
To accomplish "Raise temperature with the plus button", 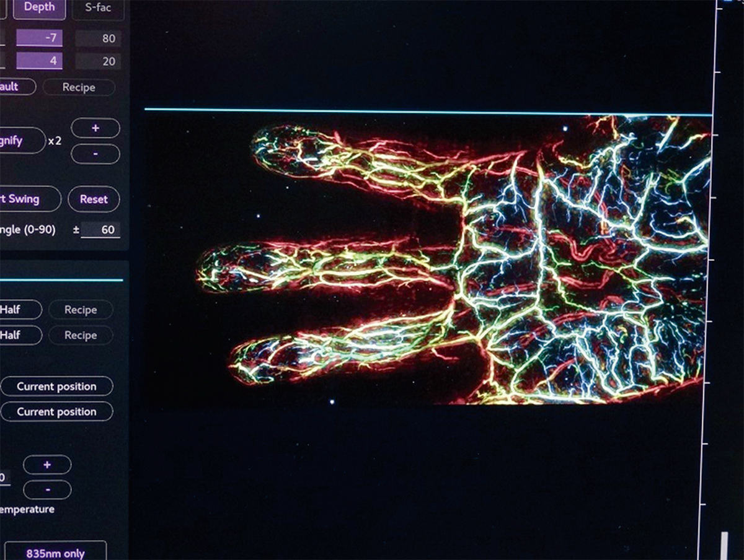I will (47, 464).
